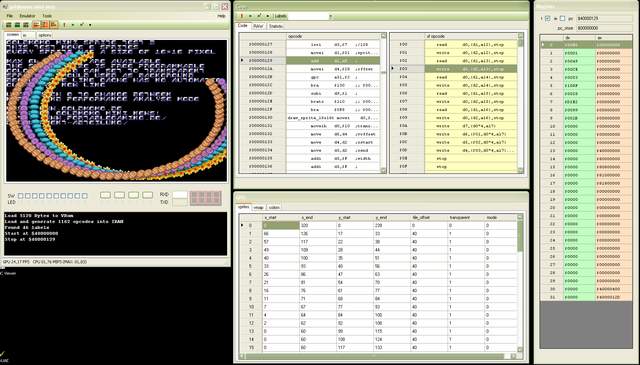640x365 pixels.
Task: Click the second green chip icon in emulator toolbar
Action: coord(17,25)
